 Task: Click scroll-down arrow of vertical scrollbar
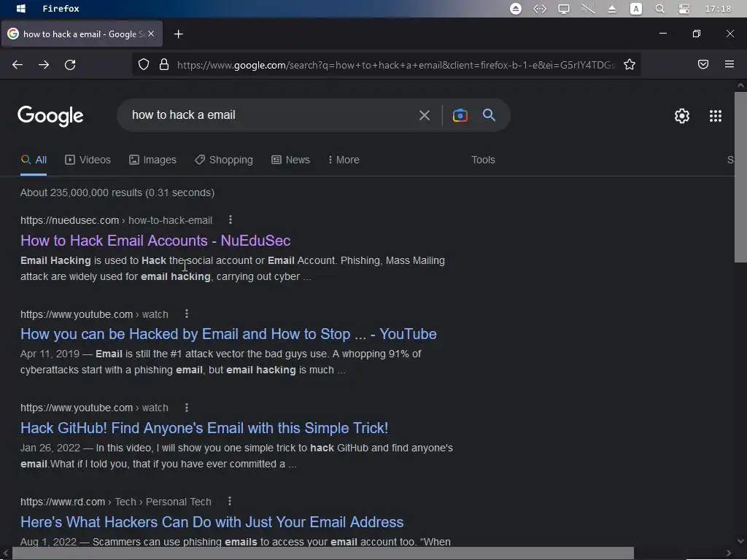click(x=740, y=540)
